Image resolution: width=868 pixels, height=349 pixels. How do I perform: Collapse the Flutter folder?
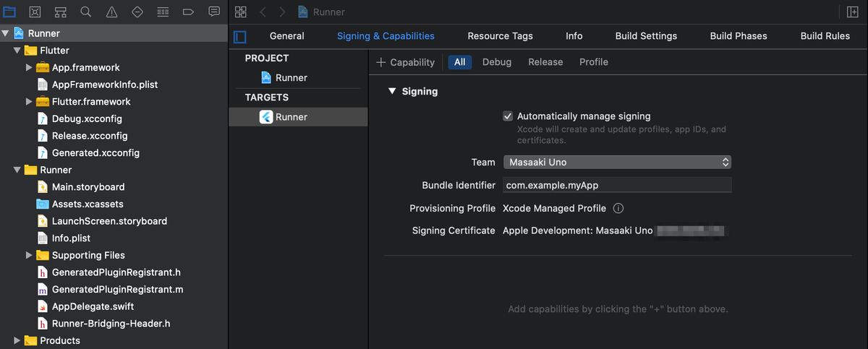click(17, 51)
